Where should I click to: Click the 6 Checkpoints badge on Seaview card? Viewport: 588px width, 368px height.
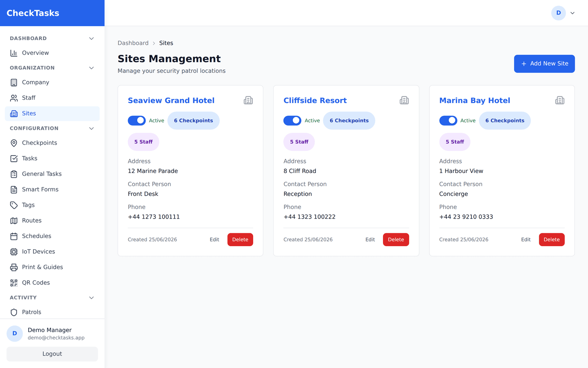pyautogui.click(x=194, y=121)
